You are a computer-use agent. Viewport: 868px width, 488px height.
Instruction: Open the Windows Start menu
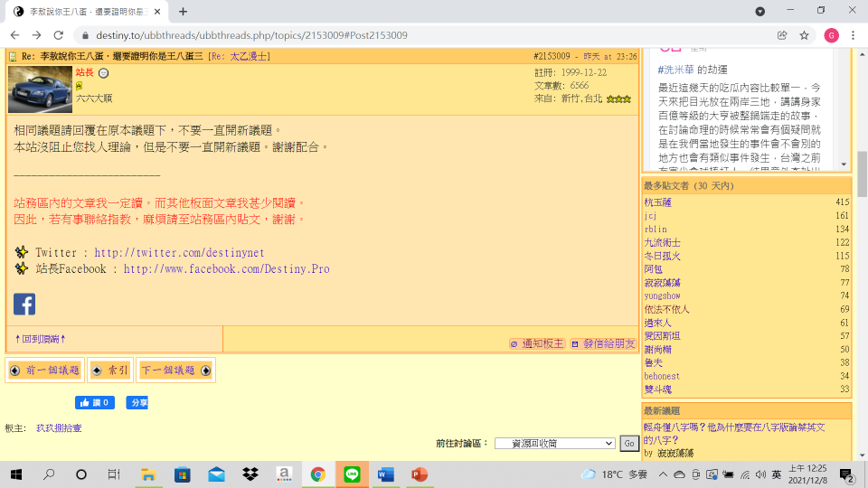click(x=16, y=474)
